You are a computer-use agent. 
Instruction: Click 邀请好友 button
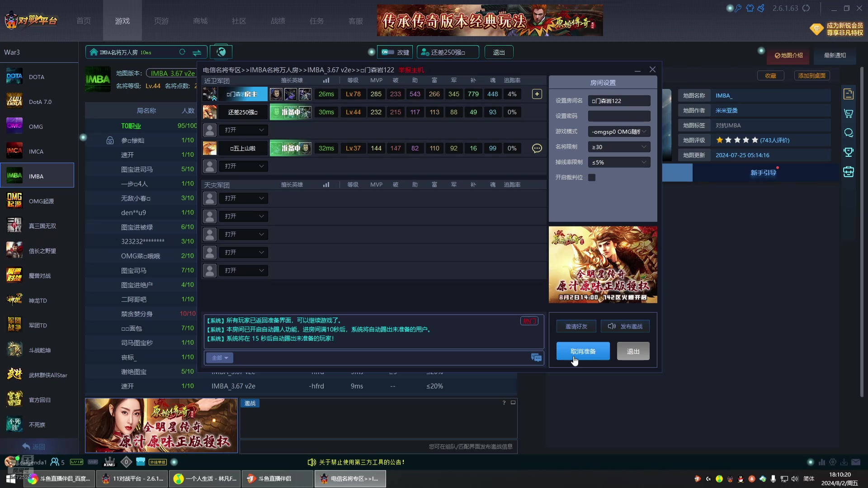(x=576, y=326)
